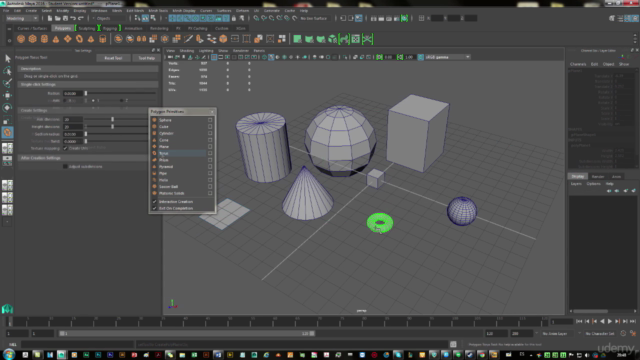
Task: Switch to Curves / Surfaces shelf tab
Action: point(32,29)
